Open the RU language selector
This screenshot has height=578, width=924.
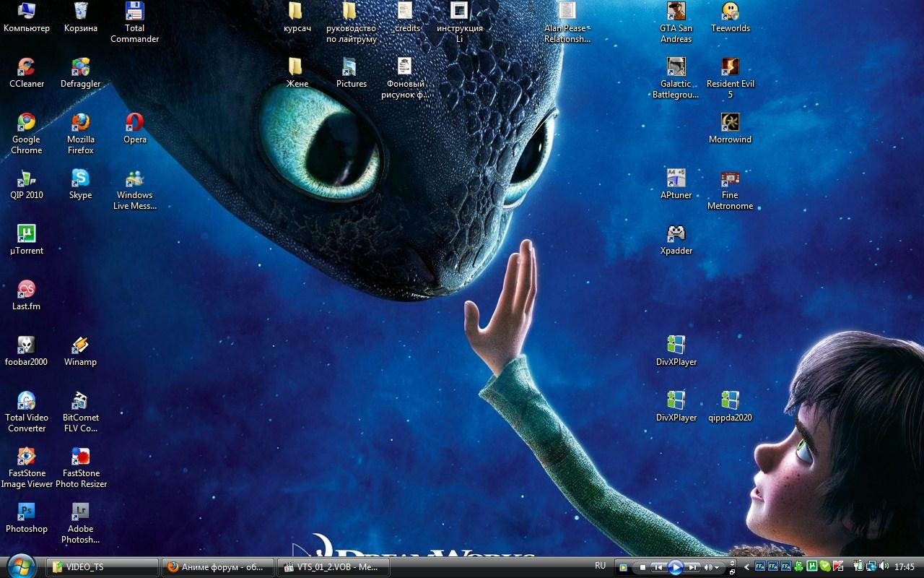(600, 566)
